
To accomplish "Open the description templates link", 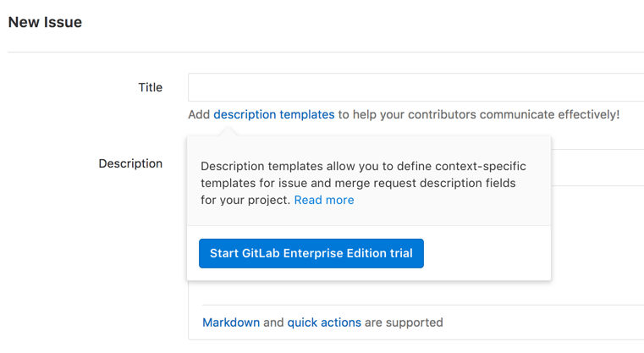I will (273, 114).
